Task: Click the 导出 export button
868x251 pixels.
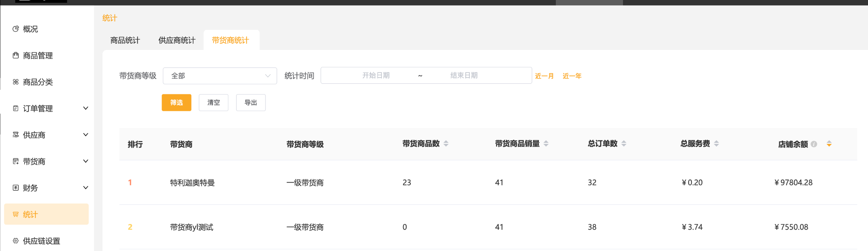Action: tap(251, 103)
